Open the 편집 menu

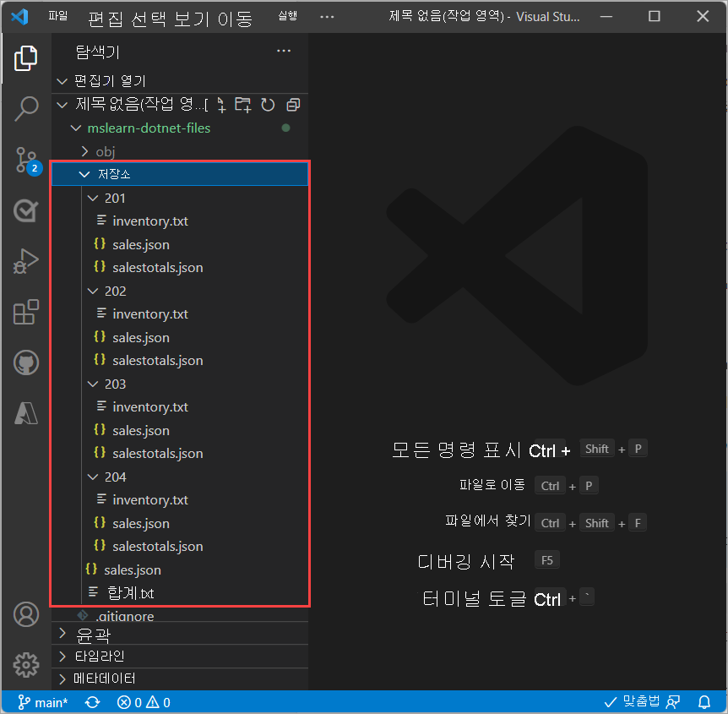(106, 19)
